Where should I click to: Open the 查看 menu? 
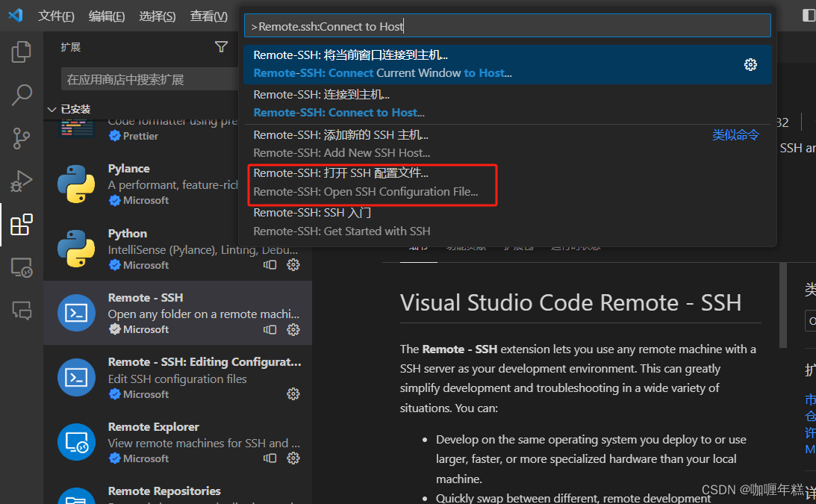(208, 16)
